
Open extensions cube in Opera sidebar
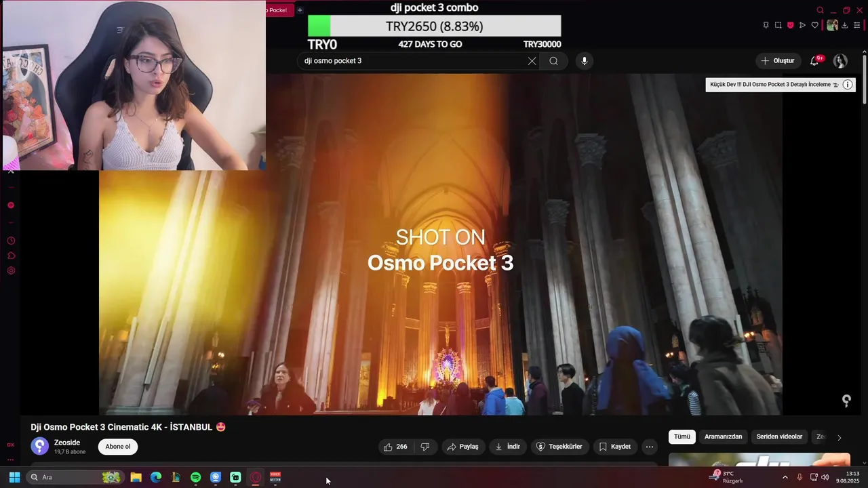pos(11,256)
